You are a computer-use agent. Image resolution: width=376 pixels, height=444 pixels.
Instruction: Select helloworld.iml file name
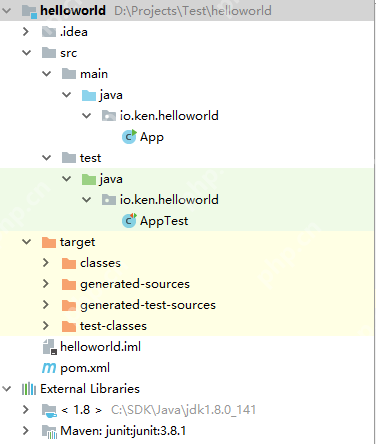100,347
